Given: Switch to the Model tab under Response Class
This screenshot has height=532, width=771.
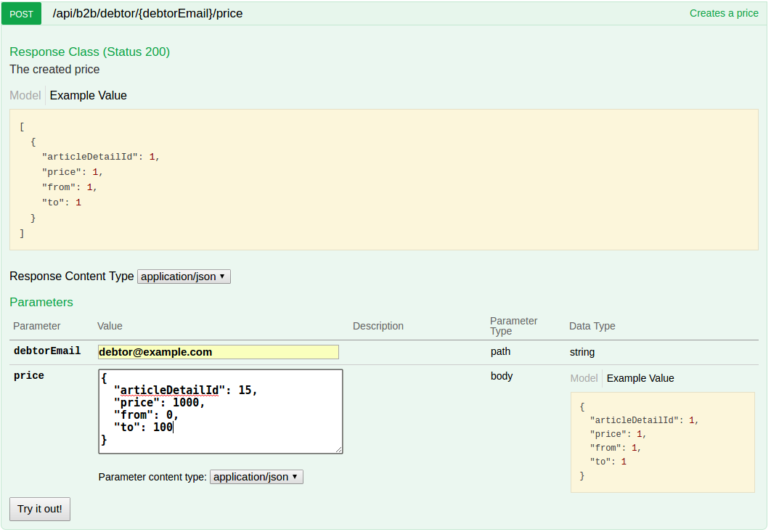Looking at the screenshot, I should coord(25,96).
